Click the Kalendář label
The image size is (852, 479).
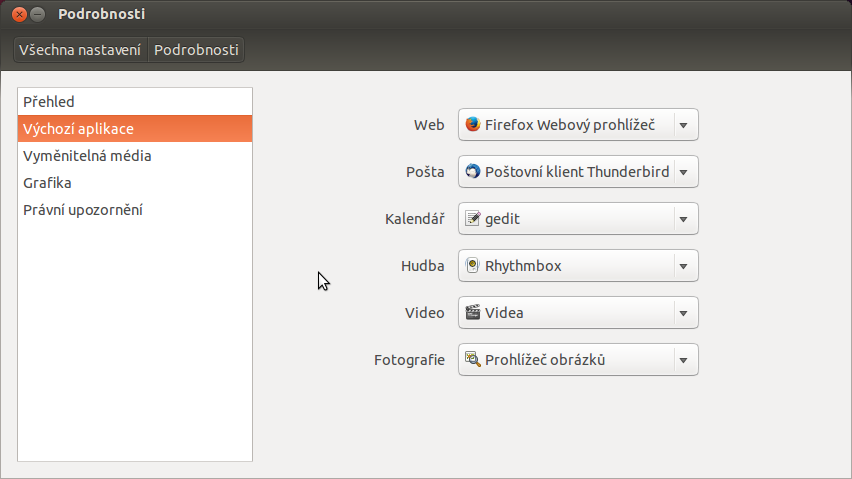coord(415,218)
